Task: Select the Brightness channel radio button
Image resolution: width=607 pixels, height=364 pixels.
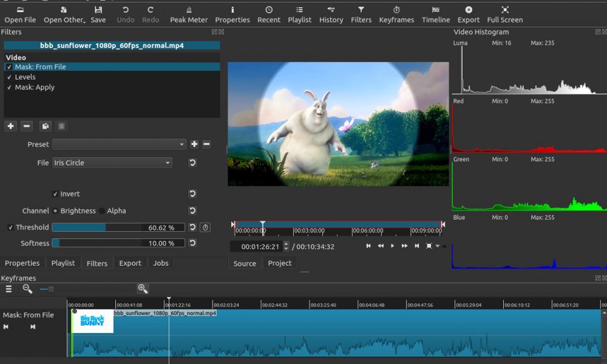Action: click(55, 211)
